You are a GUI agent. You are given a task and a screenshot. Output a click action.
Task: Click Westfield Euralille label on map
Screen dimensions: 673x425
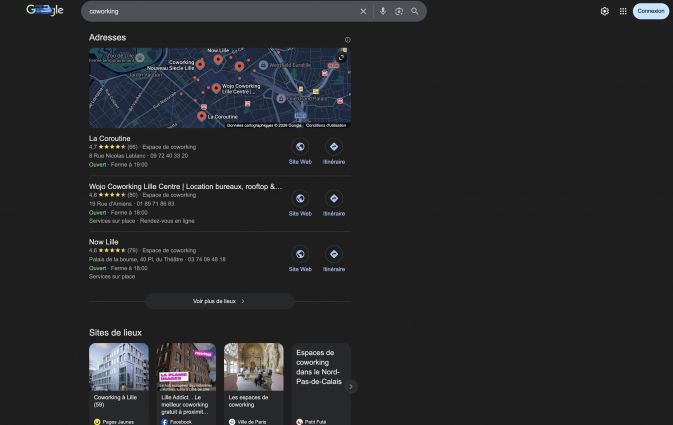click(x=290, y=65)
